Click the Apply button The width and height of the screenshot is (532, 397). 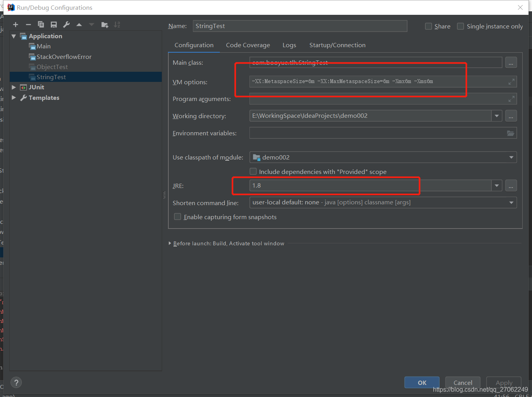coord(504,383)
